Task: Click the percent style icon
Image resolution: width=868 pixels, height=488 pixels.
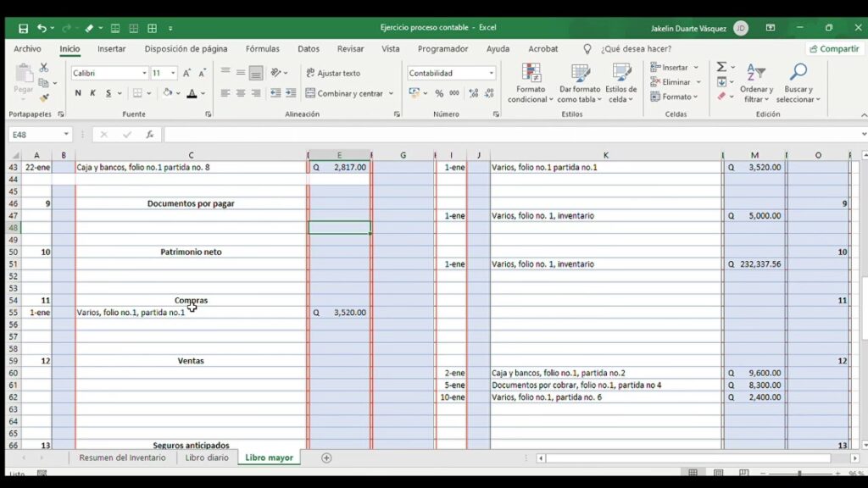Action: pyautogui.click(x=439, y=93)
